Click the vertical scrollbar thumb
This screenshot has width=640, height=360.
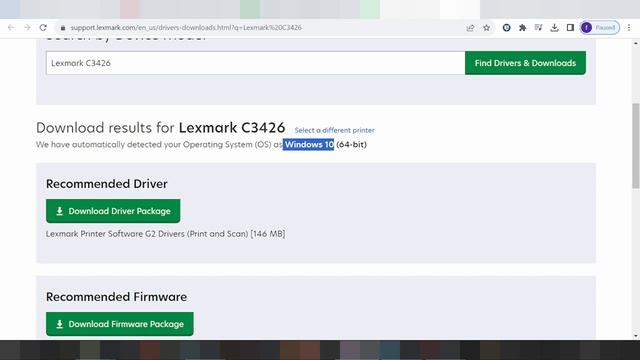click(x=636, y=146)
